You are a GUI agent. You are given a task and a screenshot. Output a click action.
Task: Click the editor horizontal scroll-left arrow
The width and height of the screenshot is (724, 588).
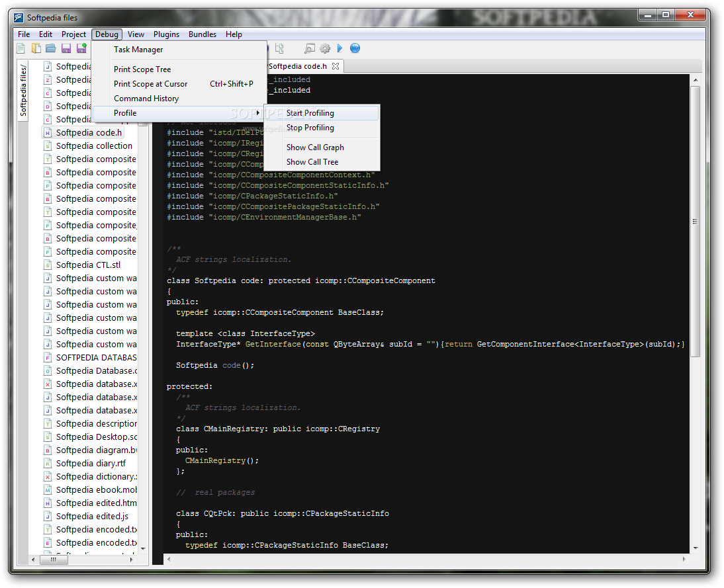tap(169, 559)
